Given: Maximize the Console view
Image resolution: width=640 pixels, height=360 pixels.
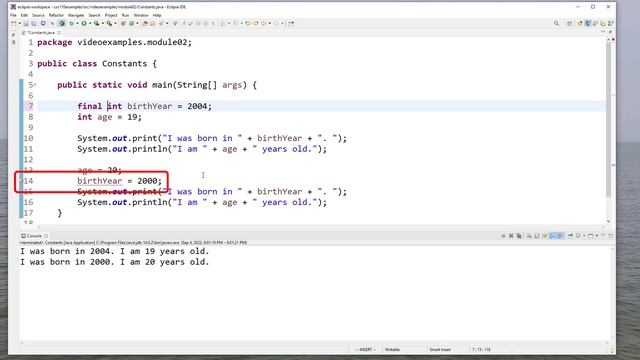Looking at the screenshot, I should pos(611,236).
